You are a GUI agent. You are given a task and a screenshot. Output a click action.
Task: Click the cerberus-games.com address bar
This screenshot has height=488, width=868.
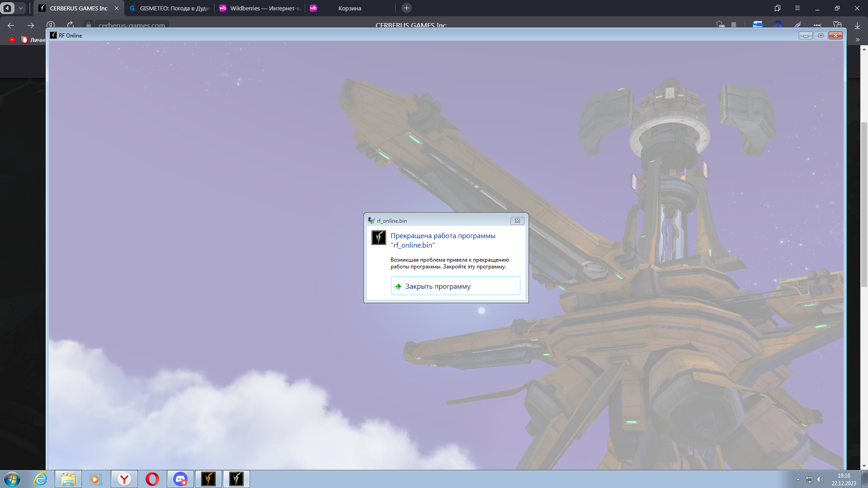coord(132,25)
